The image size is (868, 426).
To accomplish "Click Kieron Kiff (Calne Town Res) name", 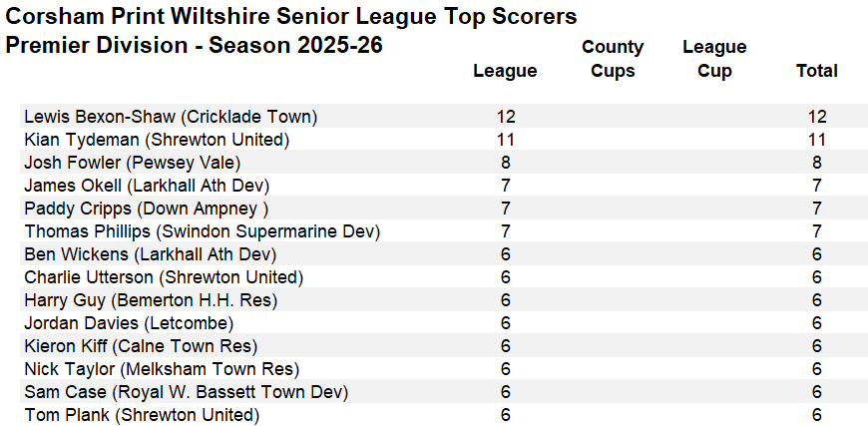I will coord(141,346).
